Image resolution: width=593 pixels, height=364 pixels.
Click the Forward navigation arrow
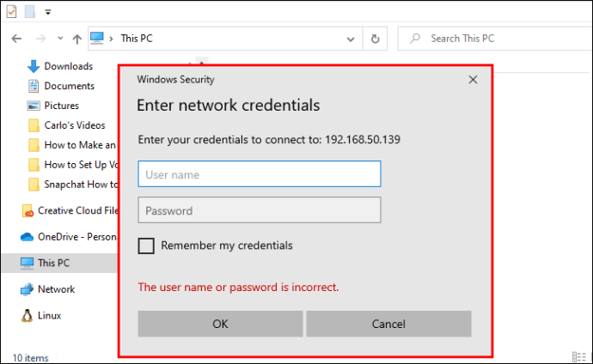(x=40, y=39)
